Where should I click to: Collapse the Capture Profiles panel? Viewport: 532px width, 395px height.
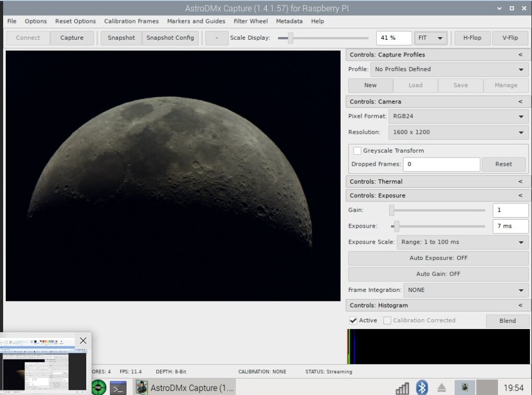pos(520,55)
